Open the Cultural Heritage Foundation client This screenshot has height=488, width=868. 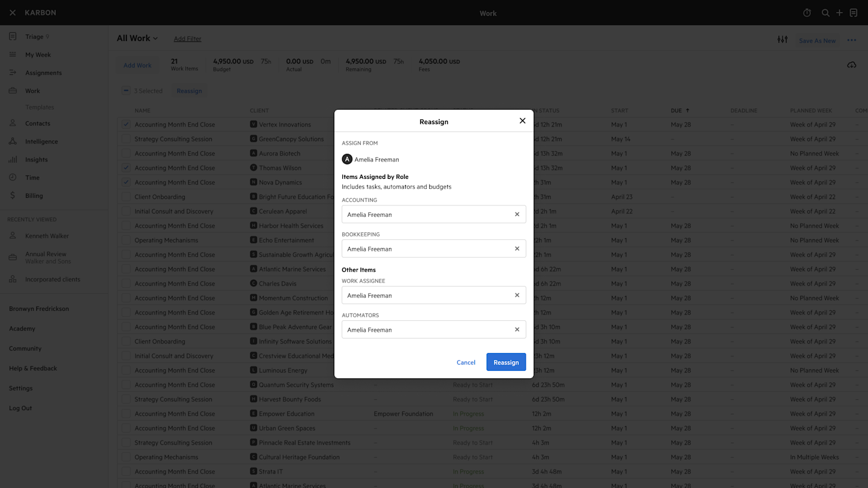pos(299,457)
